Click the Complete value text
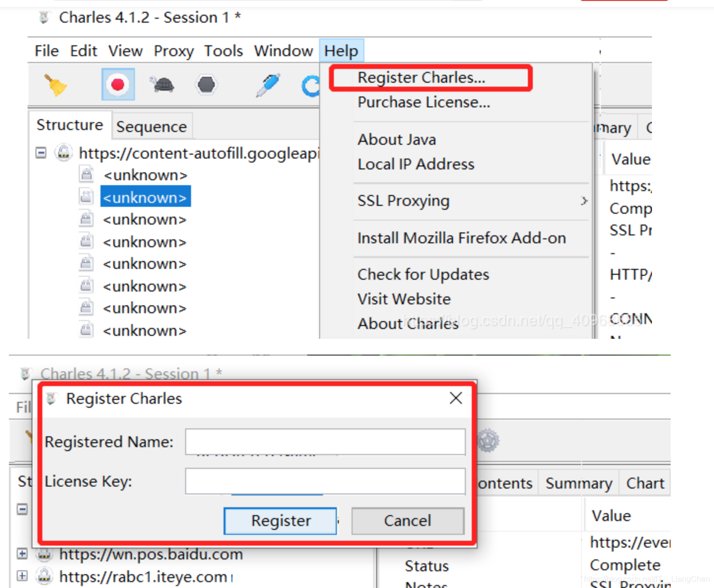Screen dimensions: 714x588 tap(625, 565)
